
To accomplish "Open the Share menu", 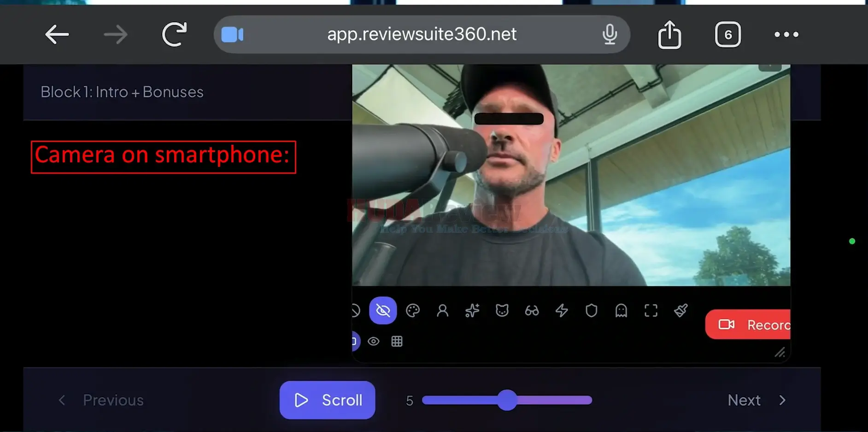I will [x=669, y=34].
